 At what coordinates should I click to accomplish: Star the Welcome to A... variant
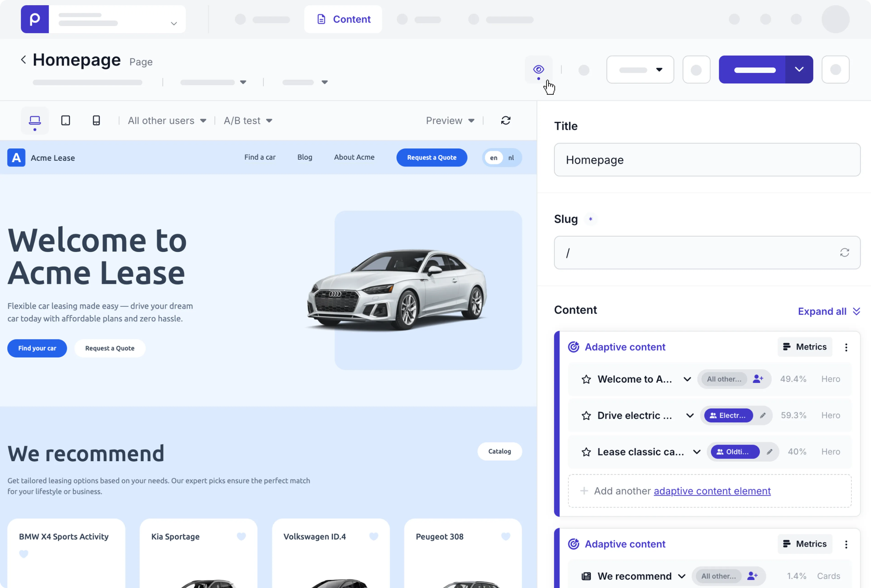(586, 379)
